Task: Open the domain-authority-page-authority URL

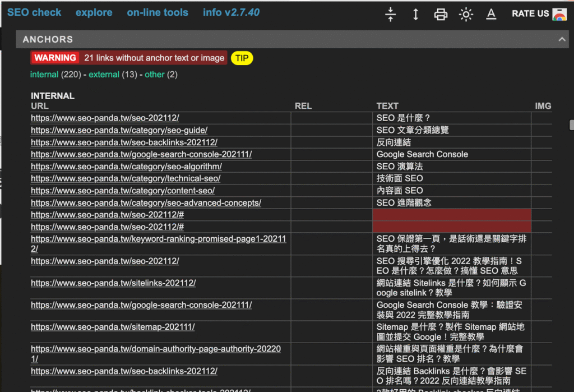Action: tap(156, 354)
